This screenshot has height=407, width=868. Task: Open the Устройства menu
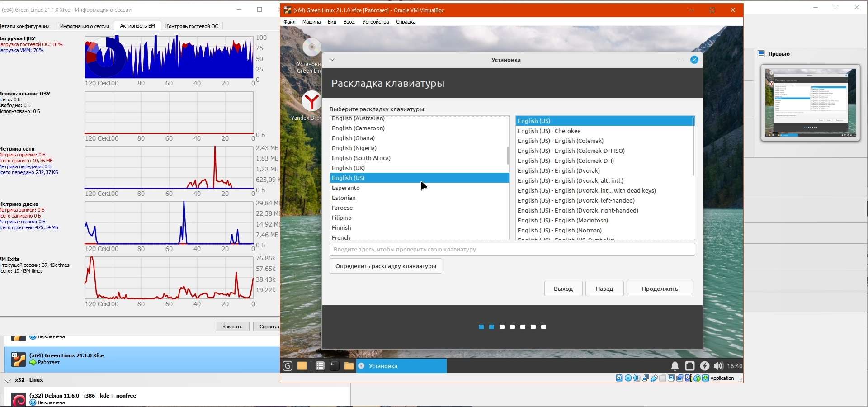pyautogui.click(x=375, y=22)
